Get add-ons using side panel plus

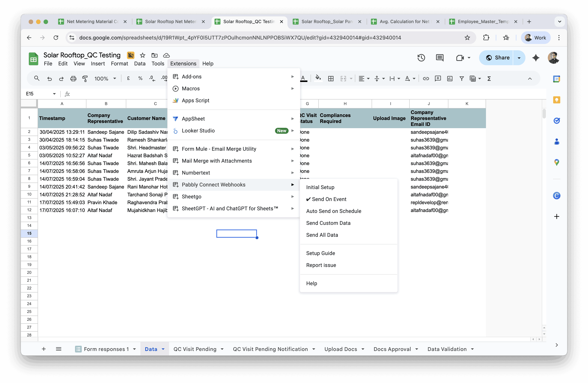[556, 217]
